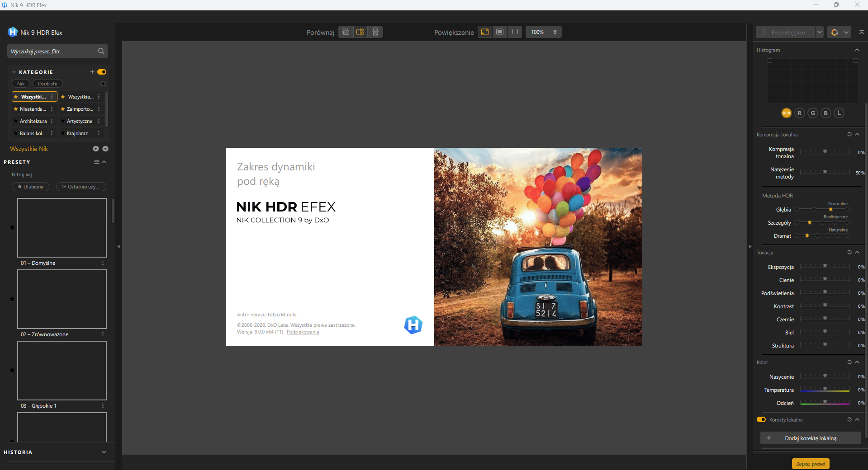This screenshot has height=470, width=868.
Task: Click the Zapisz preset button
Action: 811,464
